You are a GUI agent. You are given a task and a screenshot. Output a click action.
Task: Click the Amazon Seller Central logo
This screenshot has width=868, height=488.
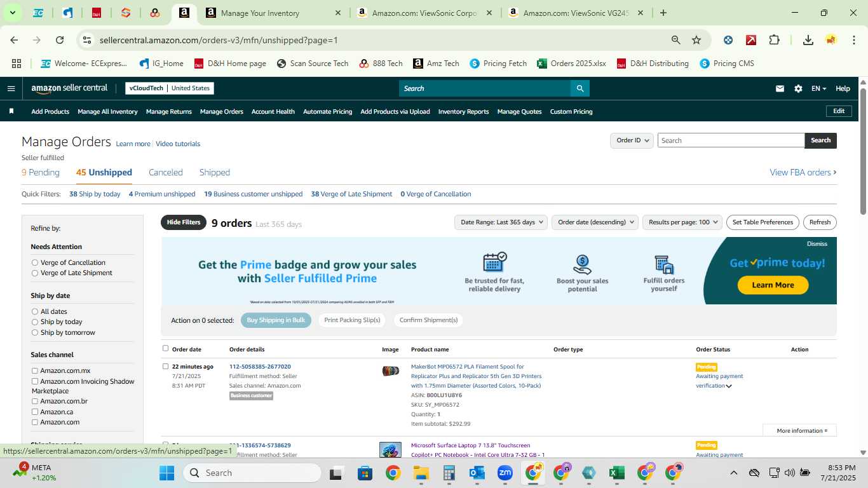click(x=69, y=88)
